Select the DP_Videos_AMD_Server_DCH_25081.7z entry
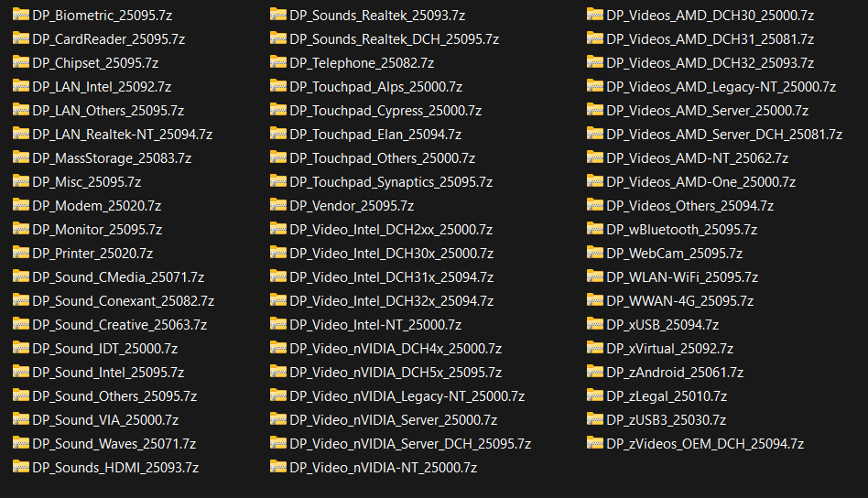Image resolution: width=868 pixels, height=498 pixels. [723, 135]
